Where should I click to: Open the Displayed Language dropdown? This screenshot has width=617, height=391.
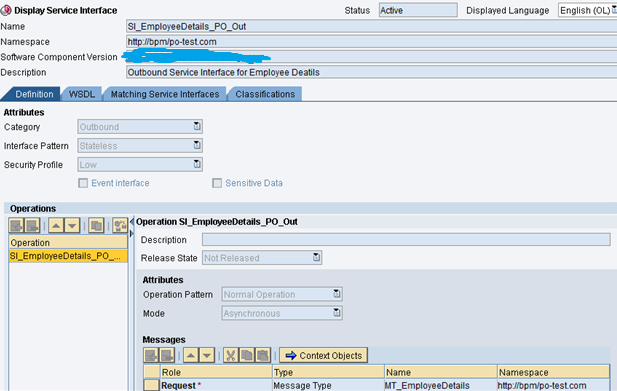tap(613, 10)
